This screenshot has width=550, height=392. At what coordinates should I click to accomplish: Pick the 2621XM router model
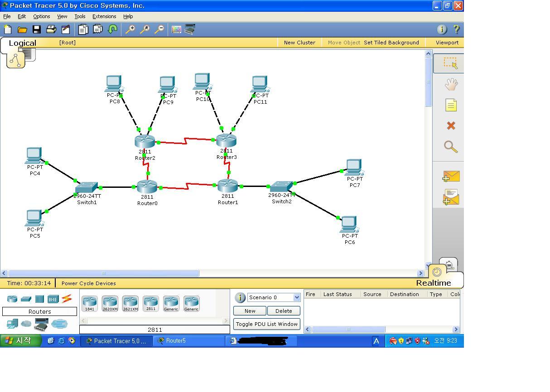click(130, 303)
